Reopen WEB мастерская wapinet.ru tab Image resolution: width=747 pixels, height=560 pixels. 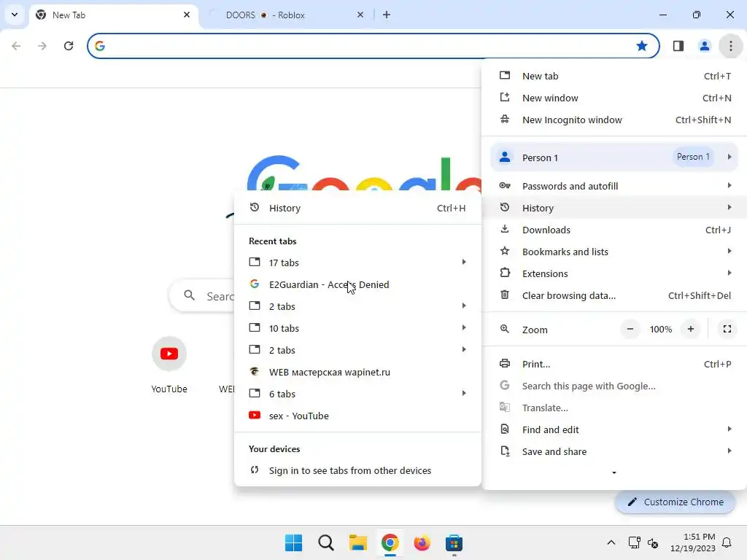coord(357,373)
